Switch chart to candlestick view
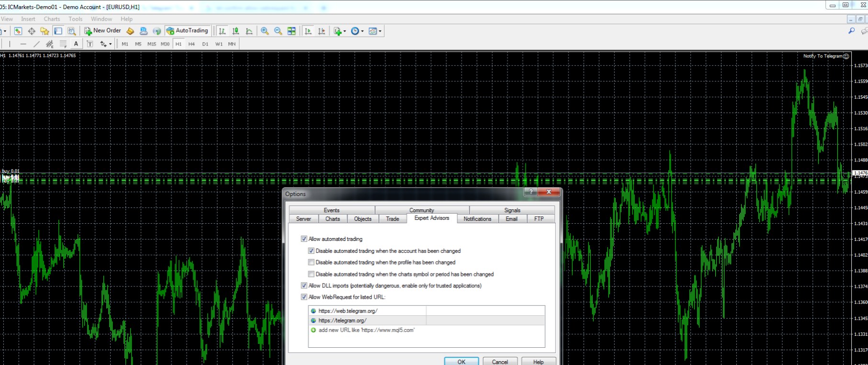 point(236,31)
